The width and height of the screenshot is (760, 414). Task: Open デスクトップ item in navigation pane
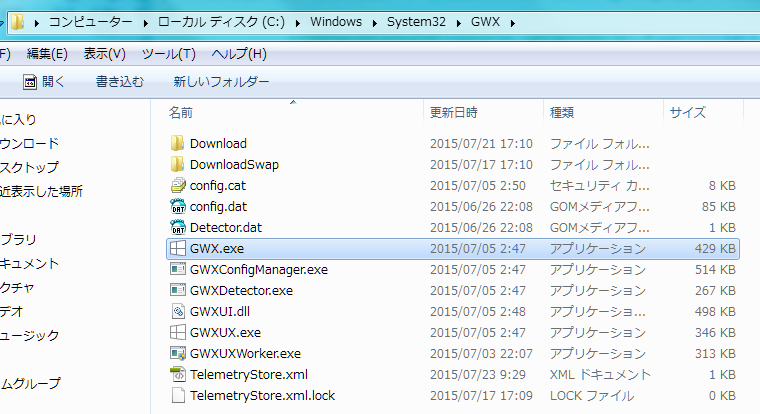coord(29,167)
